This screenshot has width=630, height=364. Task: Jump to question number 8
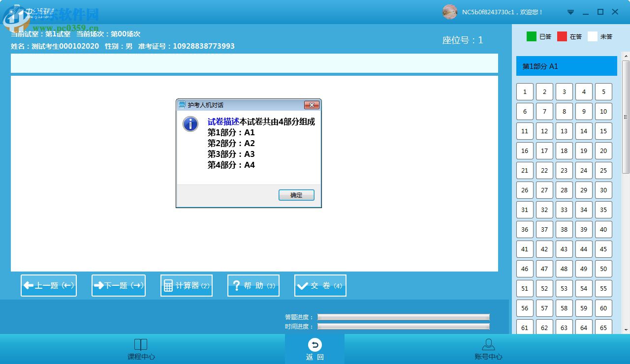tap(564, 112)
